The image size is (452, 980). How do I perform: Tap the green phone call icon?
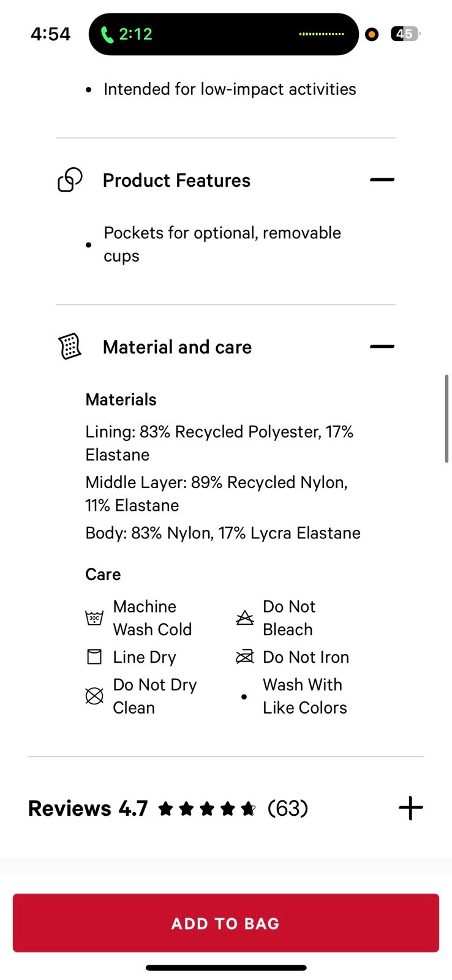click(x=107, y=34)
